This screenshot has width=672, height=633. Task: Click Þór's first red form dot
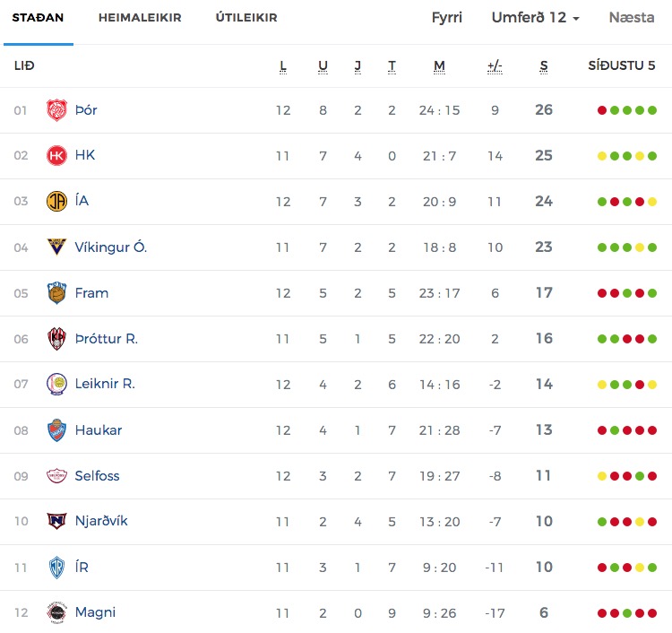[602, 110]
